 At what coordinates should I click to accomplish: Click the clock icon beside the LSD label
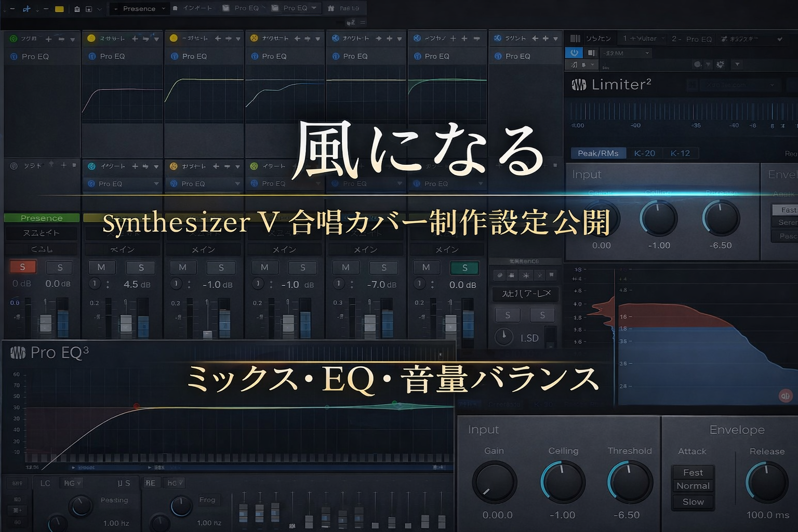coord(503,337)
